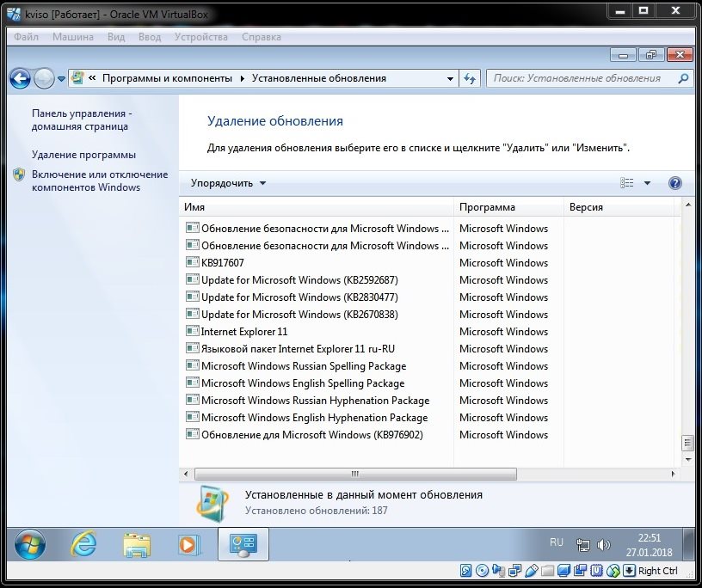Open the Windows Start button

pos(30,544)
